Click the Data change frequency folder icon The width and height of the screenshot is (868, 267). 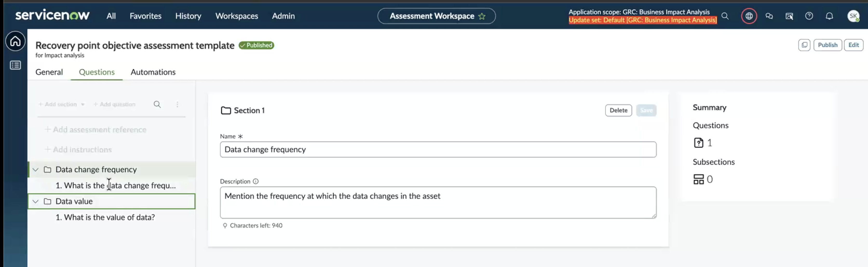pyautogui.click(x=48, y=169)
